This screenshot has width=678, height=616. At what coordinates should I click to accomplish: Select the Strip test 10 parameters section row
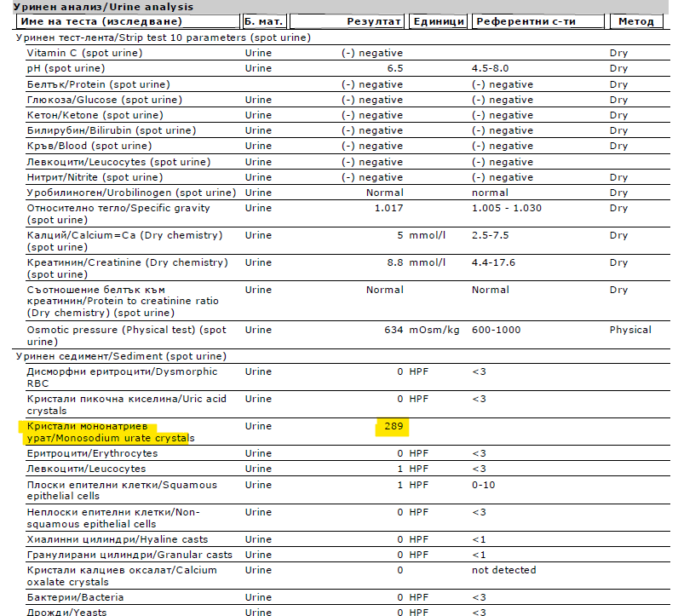(163, 37)
